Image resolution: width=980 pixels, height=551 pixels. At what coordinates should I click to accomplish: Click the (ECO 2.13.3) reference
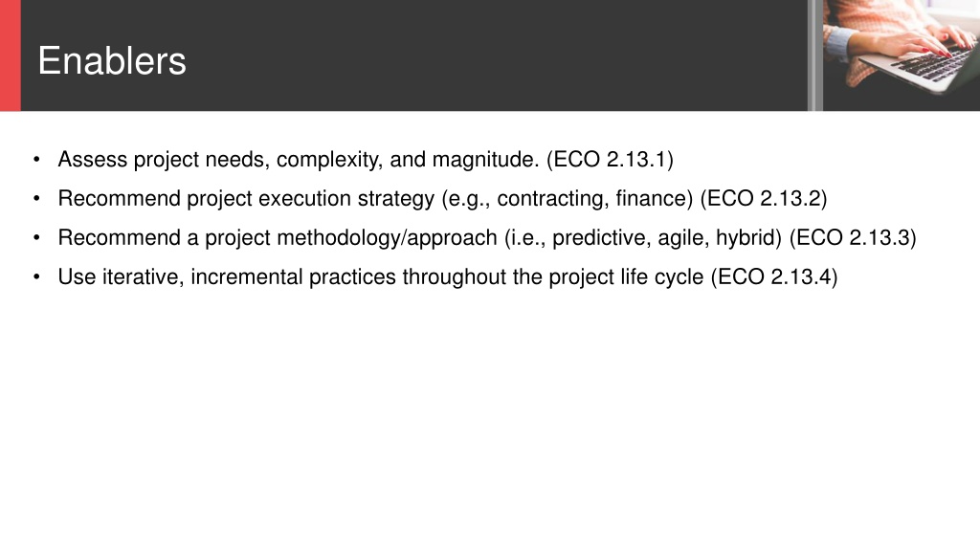(853, 238)
